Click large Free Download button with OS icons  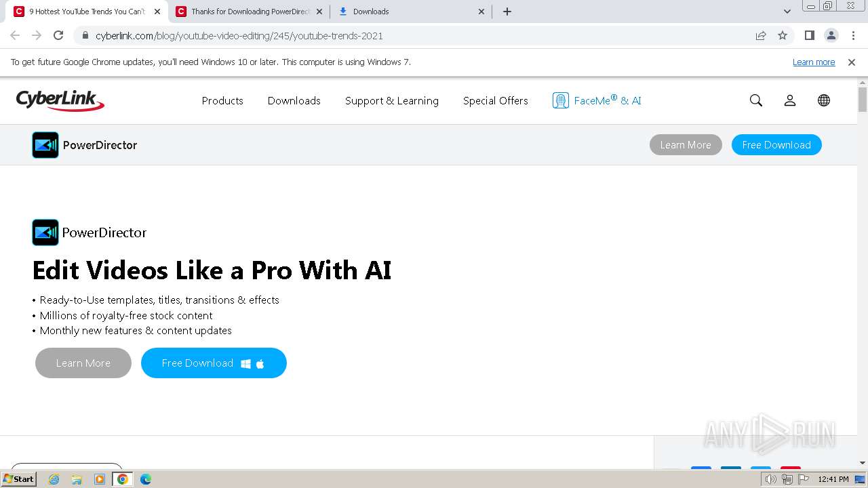214,363
